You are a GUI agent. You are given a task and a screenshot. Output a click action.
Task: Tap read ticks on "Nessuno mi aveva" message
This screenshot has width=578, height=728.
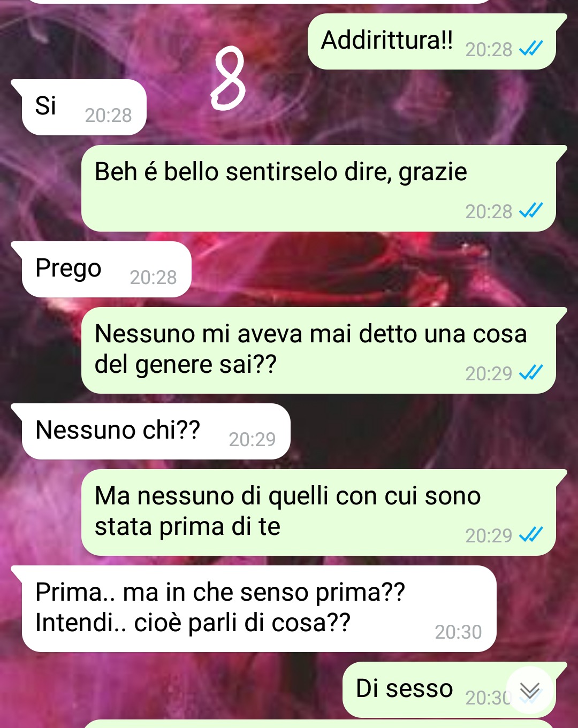point(531,372)
